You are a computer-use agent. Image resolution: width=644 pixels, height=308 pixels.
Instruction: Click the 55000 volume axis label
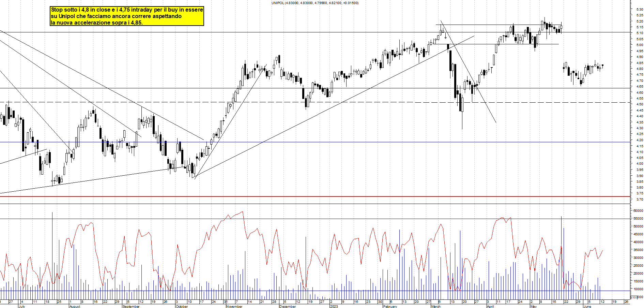[638, 219]
